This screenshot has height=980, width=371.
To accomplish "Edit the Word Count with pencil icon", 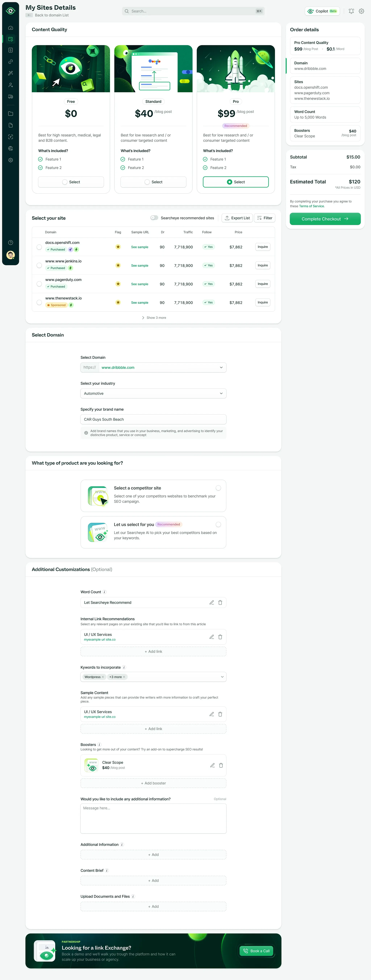I will tap(212, 603).
